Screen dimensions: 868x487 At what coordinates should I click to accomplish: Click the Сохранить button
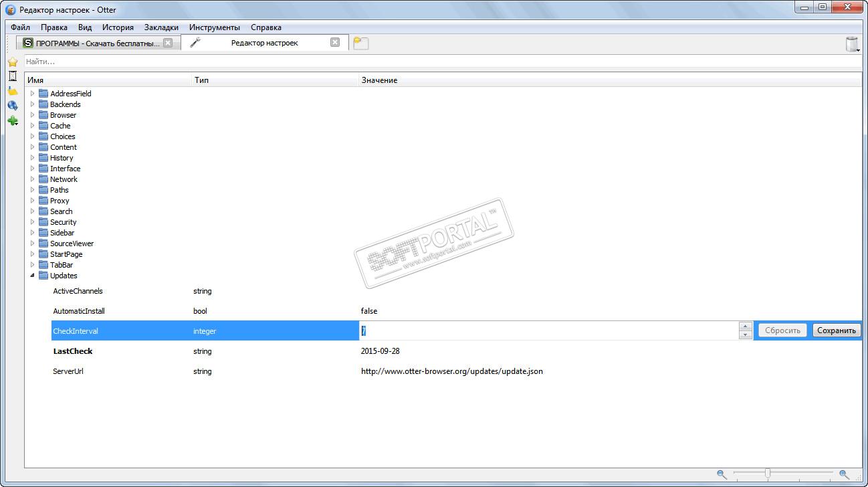click(837, 330)
